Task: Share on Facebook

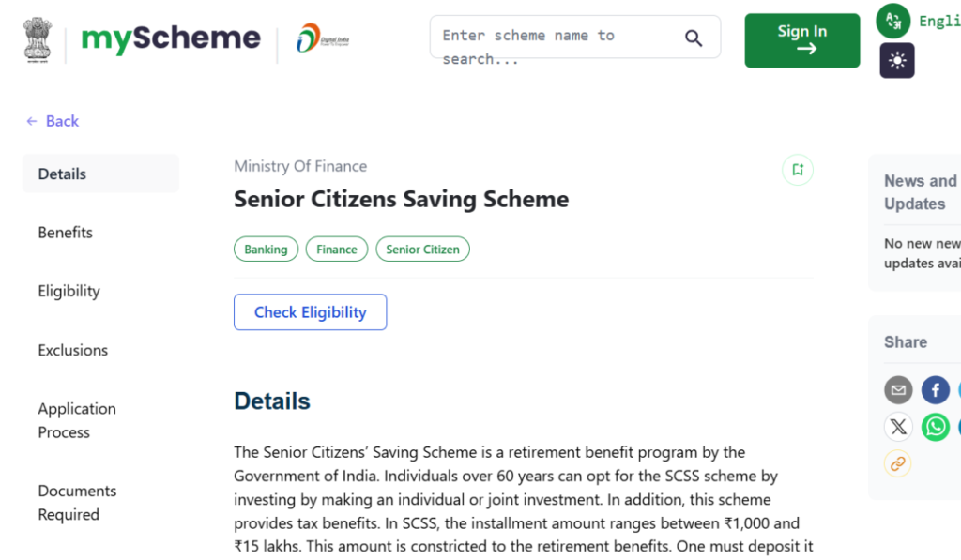Action: [936, 390]
